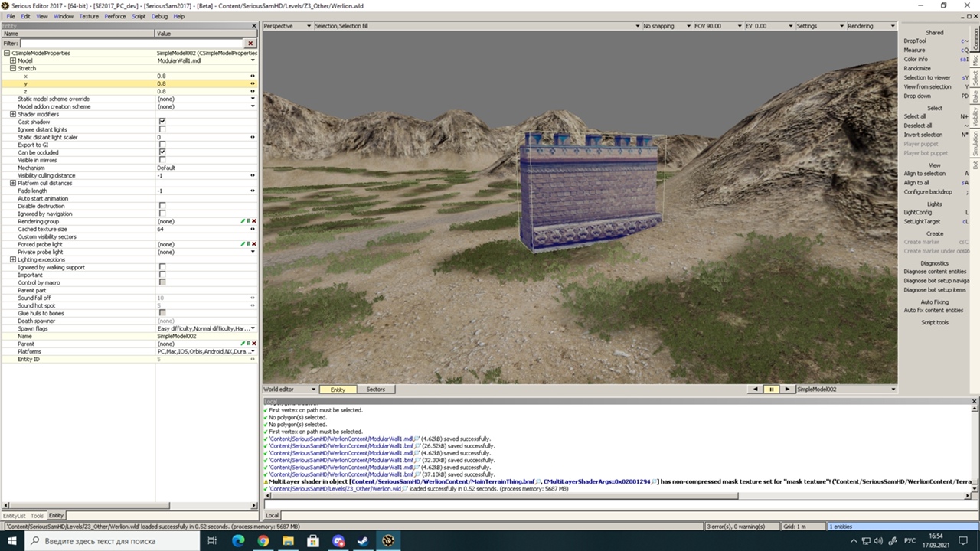Toggle the Can be occluded checkbox
This screenshot has width=980, height=551.
[x=162, y=152]
